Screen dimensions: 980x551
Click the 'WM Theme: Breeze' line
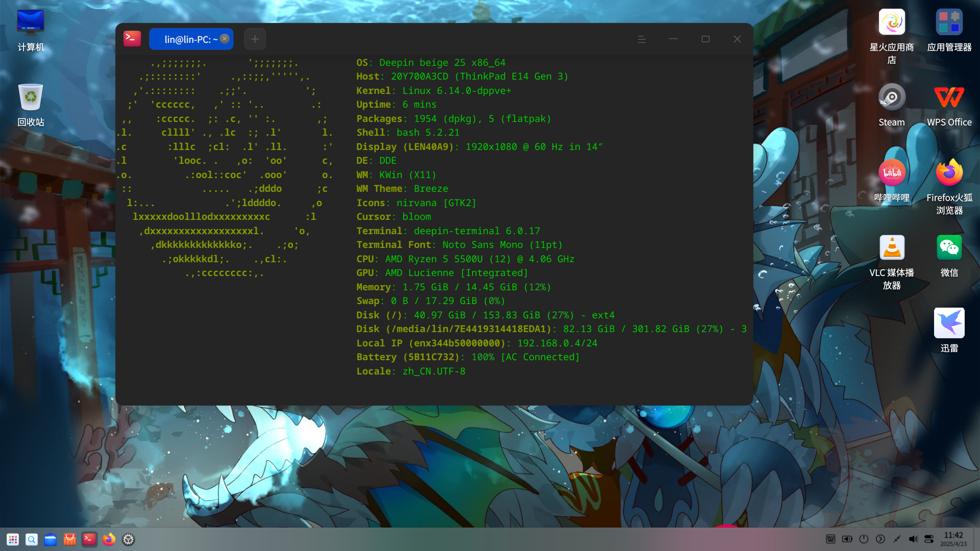pyautogui.click(x=402, y=189)
